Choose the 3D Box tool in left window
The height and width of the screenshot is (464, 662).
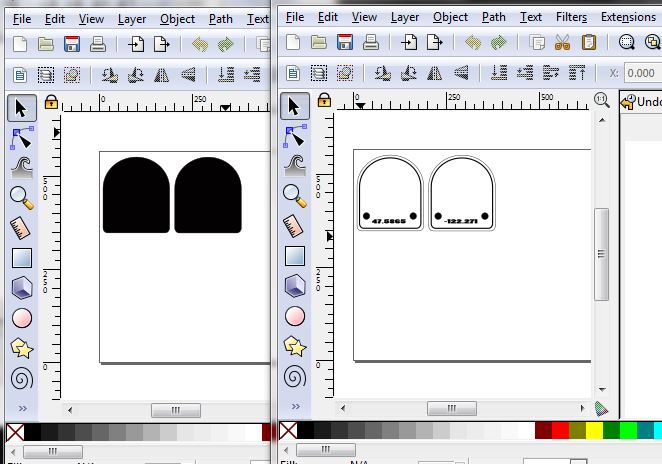pyautogui.click(x=21, y=288)
